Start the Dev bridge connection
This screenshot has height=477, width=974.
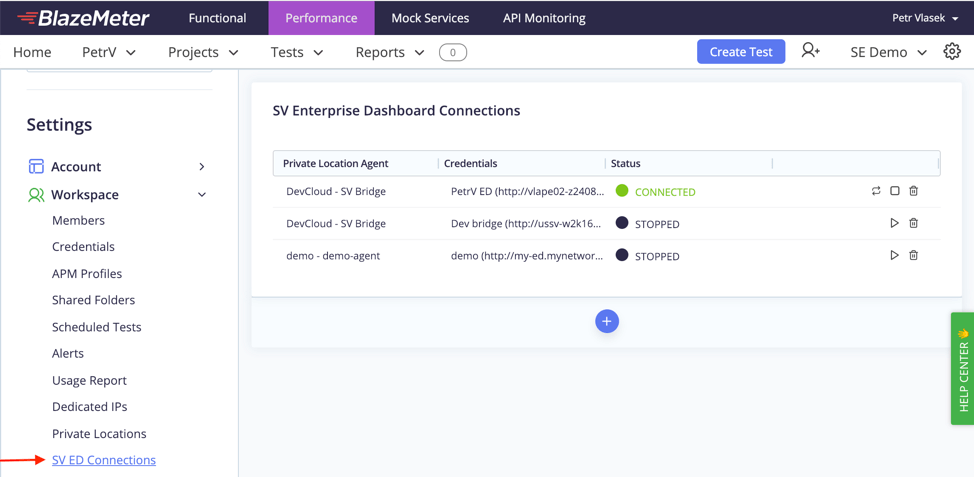coord(894,223)
